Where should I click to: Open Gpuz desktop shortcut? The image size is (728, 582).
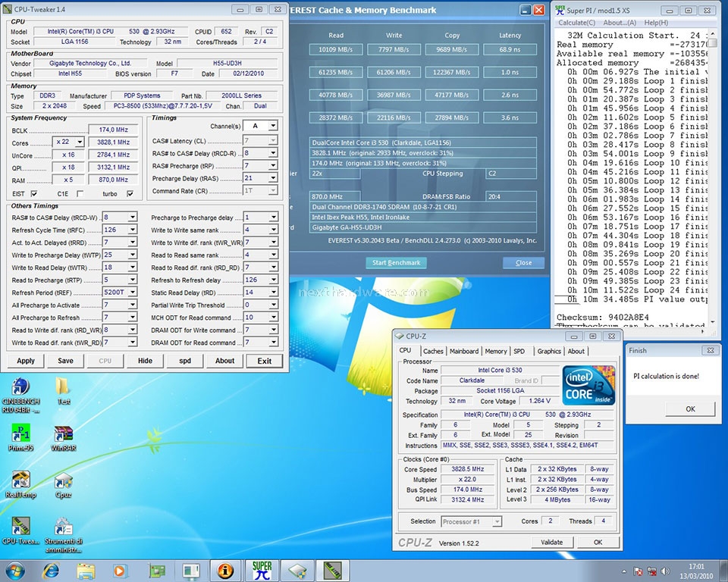[x=63, y=485]
